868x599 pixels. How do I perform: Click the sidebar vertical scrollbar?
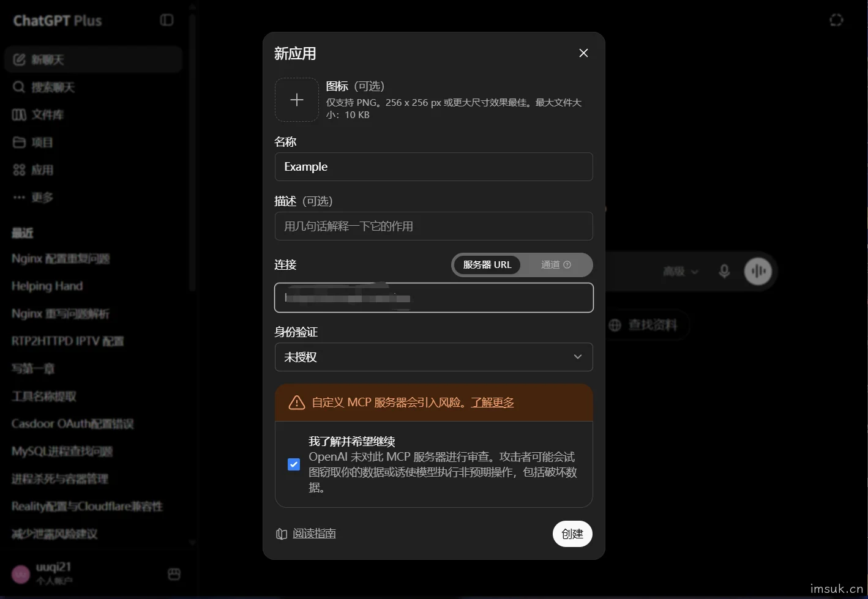coord(192,153)
